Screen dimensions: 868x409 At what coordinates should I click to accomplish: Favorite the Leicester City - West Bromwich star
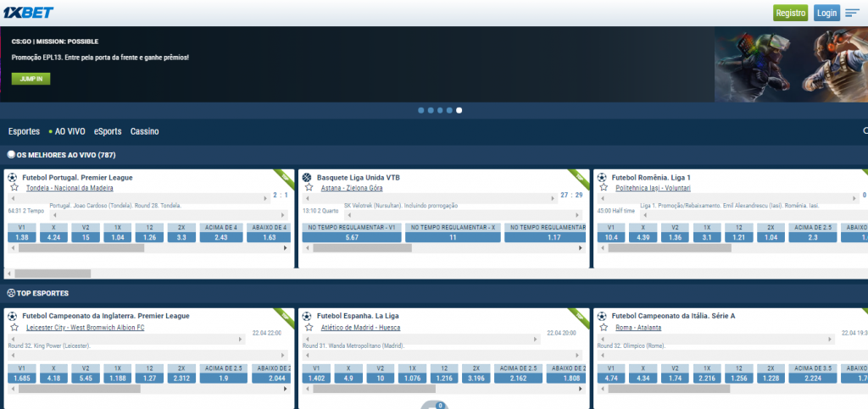pyautogui.click(x=14, y=327)
